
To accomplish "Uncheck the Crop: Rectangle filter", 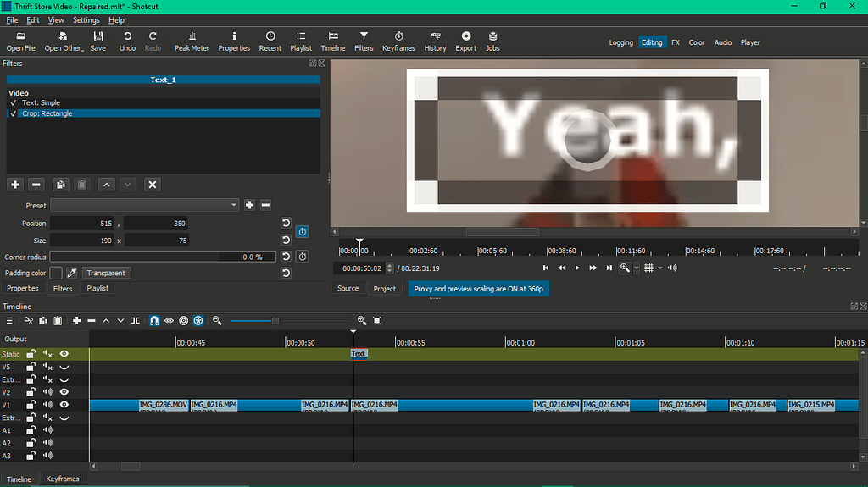I will click(14, 113).
